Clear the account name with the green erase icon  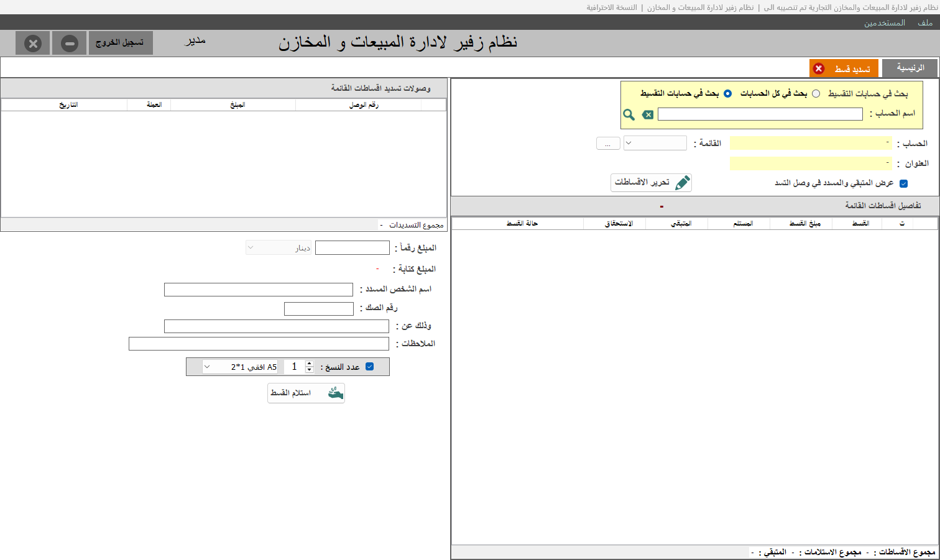pyautogui.click(x=647, y=114)
